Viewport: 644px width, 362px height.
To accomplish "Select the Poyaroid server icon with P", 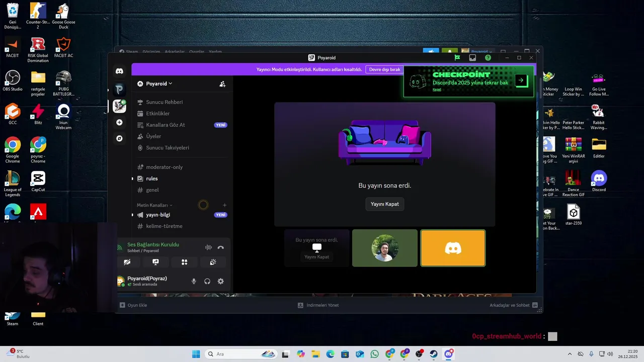I will point(119,89).
